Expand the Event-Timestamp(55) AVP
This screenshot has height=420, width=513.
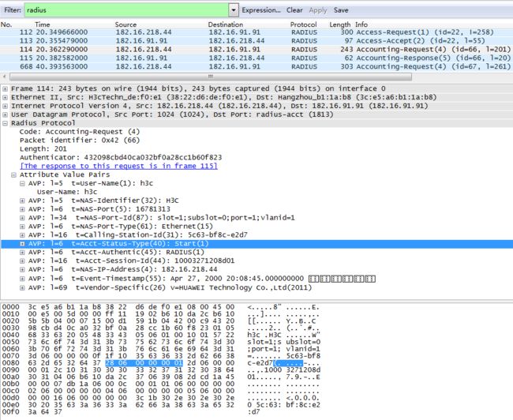pyautogui.click(x=22, y=279)
